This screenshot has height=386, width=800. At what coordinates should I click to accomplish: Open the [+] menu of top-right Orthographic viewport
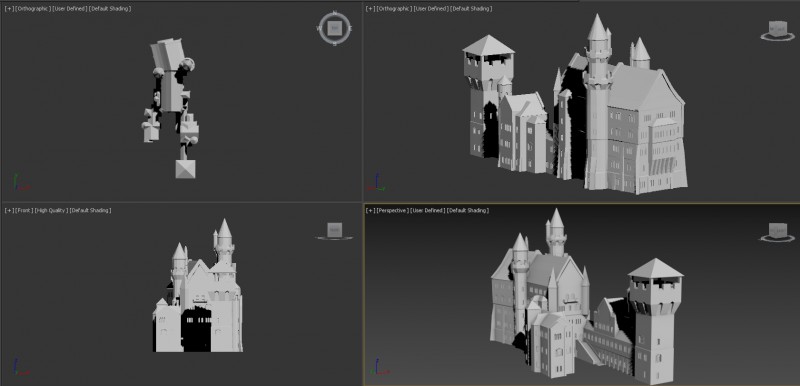(x=371, y=9)
